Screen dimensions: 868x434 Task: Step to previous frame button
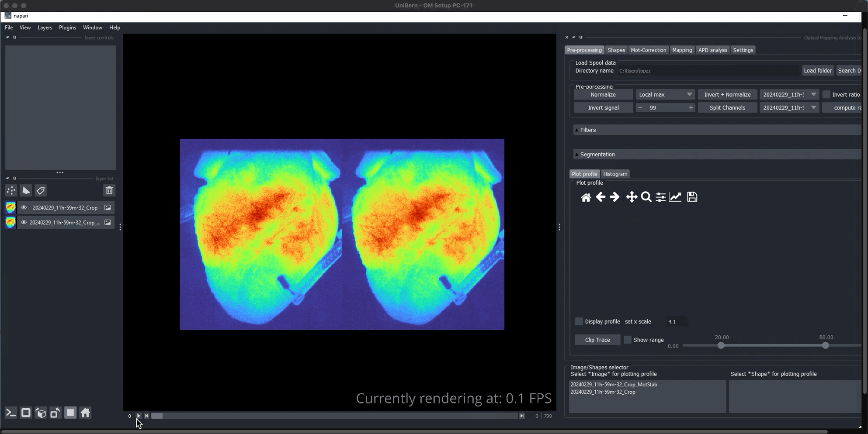147,416
